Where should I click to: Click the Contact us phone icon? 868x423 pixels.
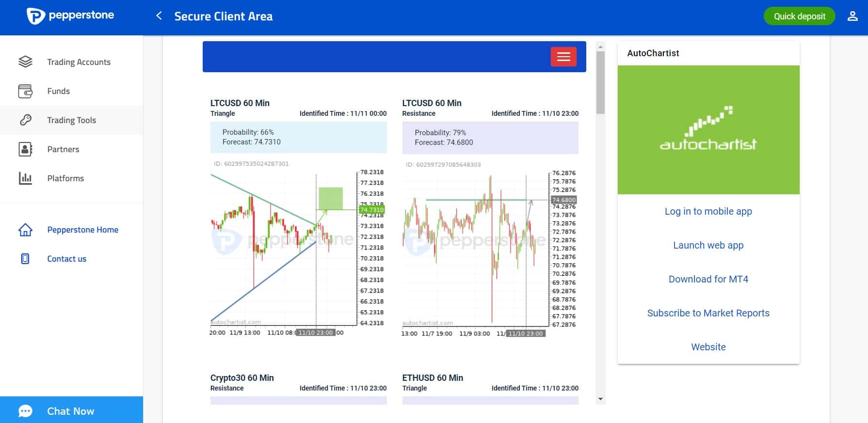point(25,259)
